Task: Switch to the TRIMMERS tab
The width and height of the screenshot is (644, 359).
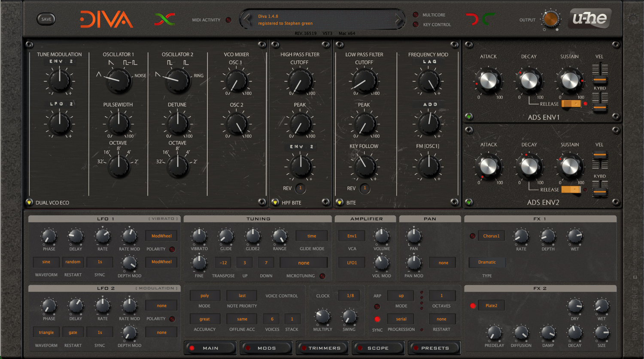Action: point(322,348)
